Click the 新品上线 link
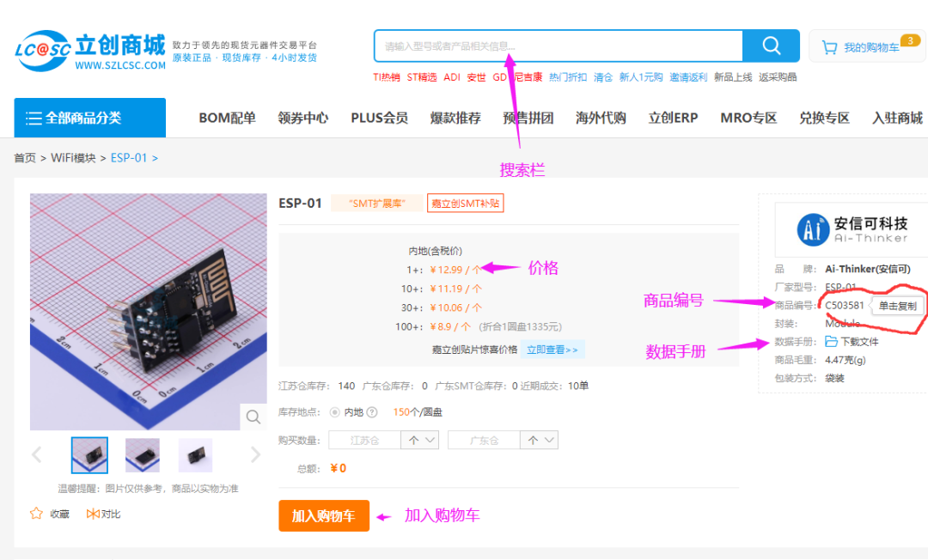The width and height of the screenshot is (928, 560). coord(733,77)
